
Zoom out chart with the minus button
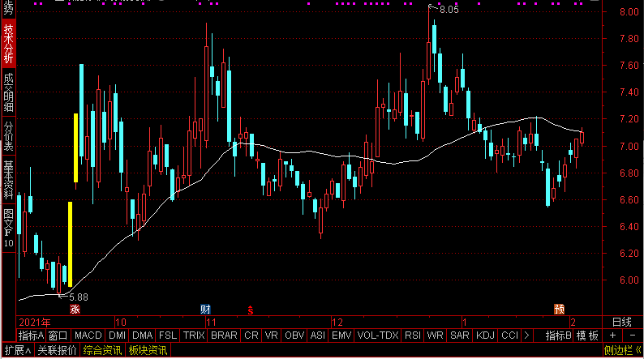click(632, 335)
